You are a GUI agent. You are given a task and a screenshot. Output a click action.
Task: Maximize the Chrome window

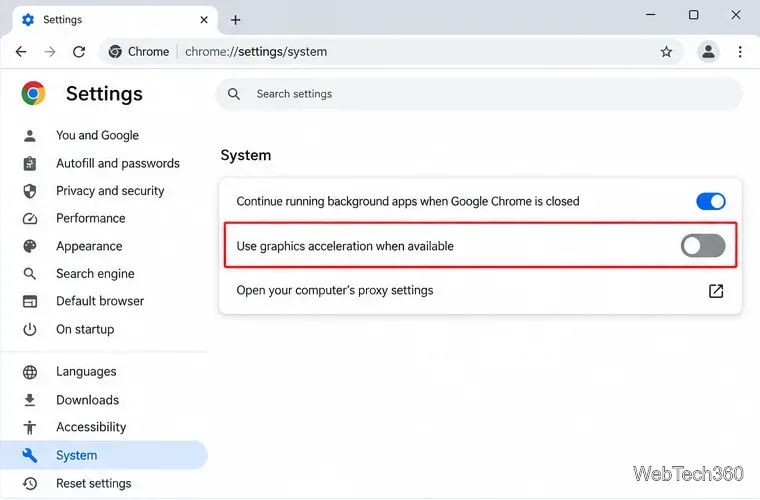[694, 15]
